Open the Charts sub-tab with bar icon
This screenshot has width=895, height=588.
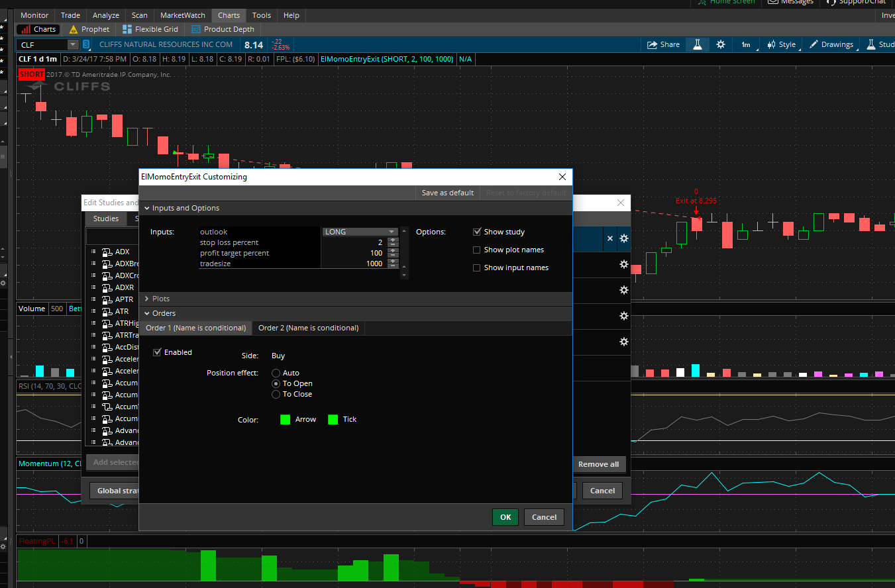pos(38,29)
